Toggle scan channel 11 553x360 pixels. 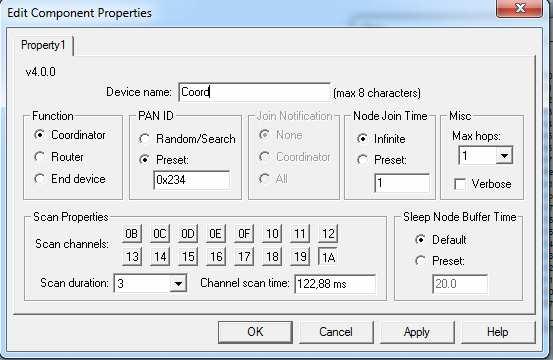[300, 233]
